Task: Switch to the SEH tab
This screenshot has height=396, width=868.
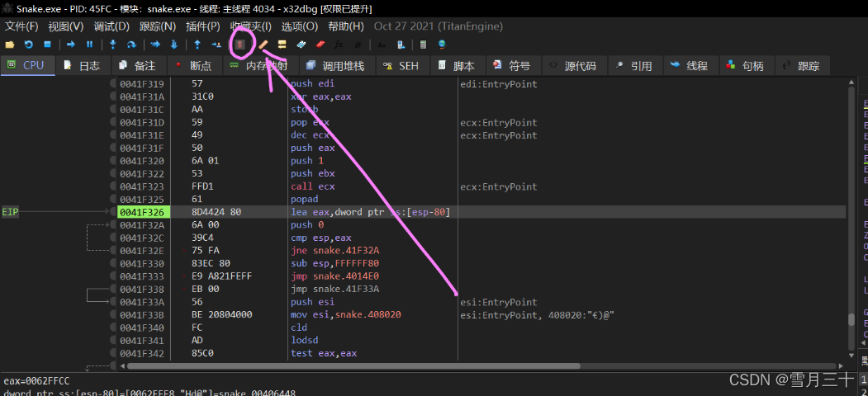Action: pos(402,66)
